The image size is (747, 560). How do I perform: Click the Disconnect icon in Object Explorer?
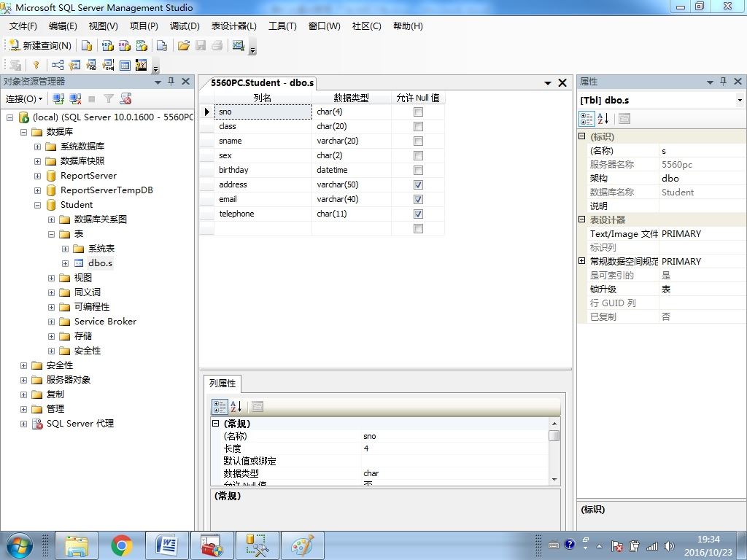[75, 98]
